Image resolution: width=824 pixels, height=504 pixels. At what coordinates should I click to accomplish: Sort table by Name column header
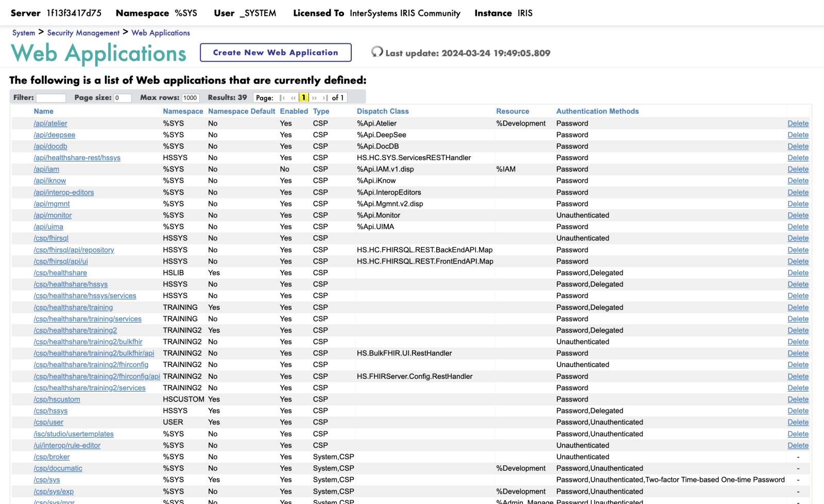coord(43,111)
